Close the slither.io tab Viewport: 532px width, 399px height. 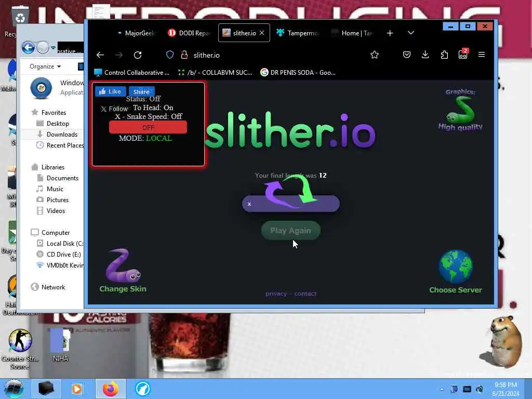point(262,33)
